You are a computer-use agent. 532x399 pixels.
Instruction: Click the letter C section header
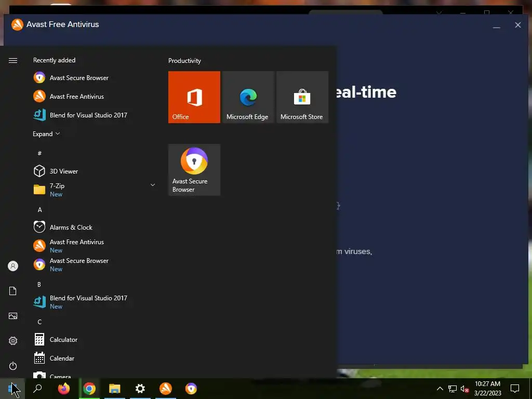click(x=39, y=322)
